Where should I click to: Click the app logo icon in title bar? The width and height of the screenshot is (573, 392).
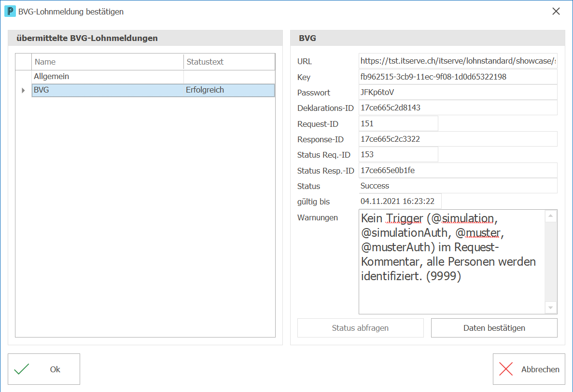click(10, 11)
